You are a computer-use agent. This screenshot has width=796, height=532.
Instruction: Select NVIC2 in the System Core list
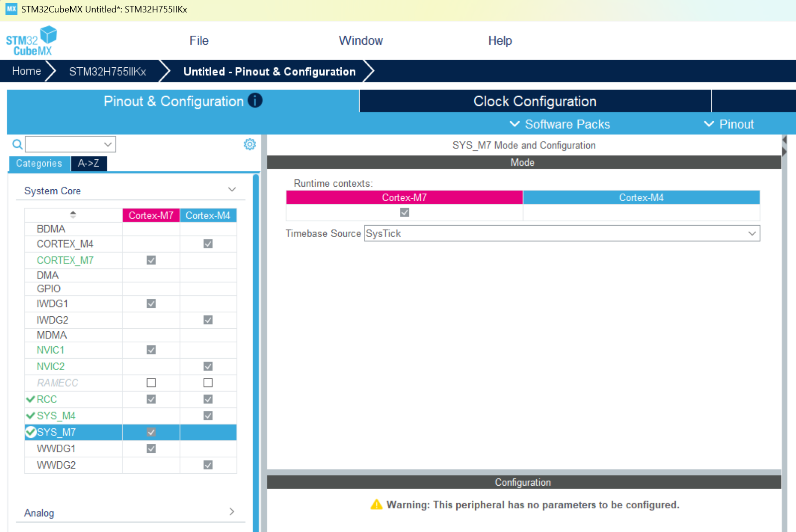tap(50, 366)
